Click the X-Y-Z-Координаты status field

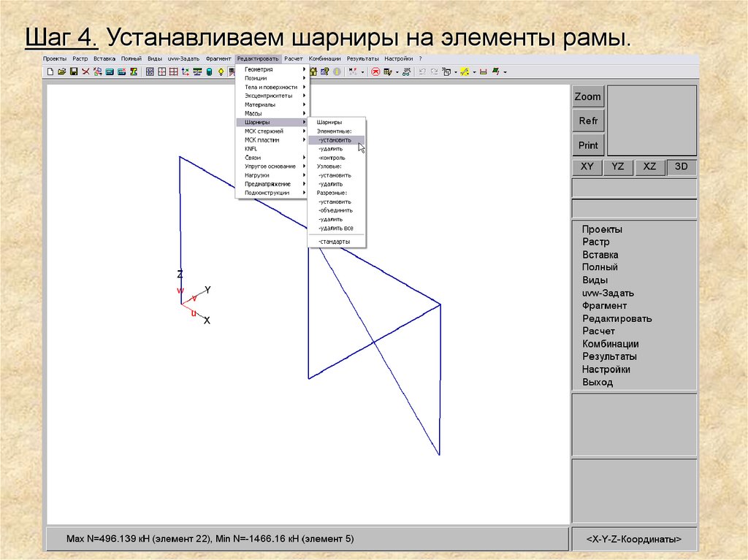[634, 539]
